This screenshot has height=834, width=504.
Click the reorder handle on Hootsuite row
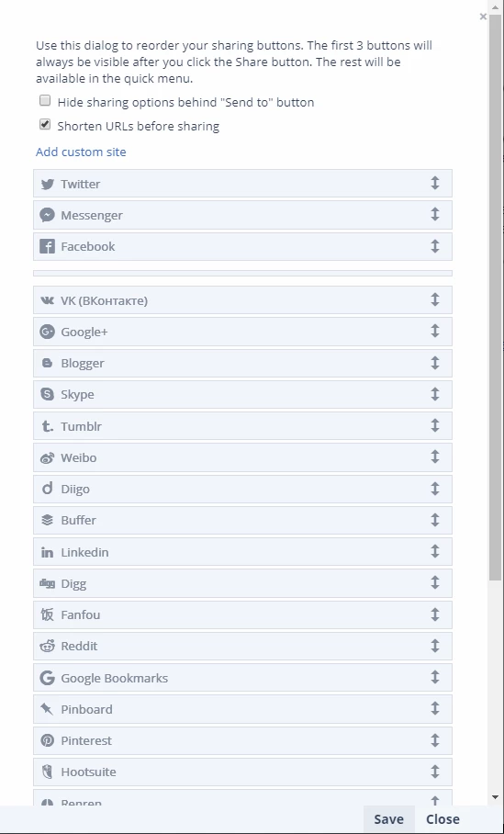(435, 771)
